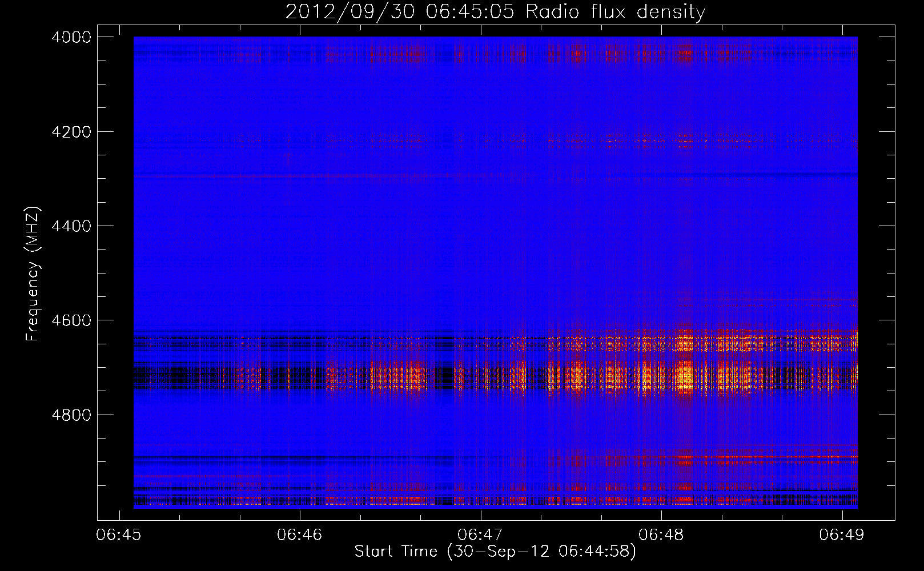Viewport: 924px width, 571px height.
Task: Click the 4800 frequency tick label
Action: click(71, 415)
